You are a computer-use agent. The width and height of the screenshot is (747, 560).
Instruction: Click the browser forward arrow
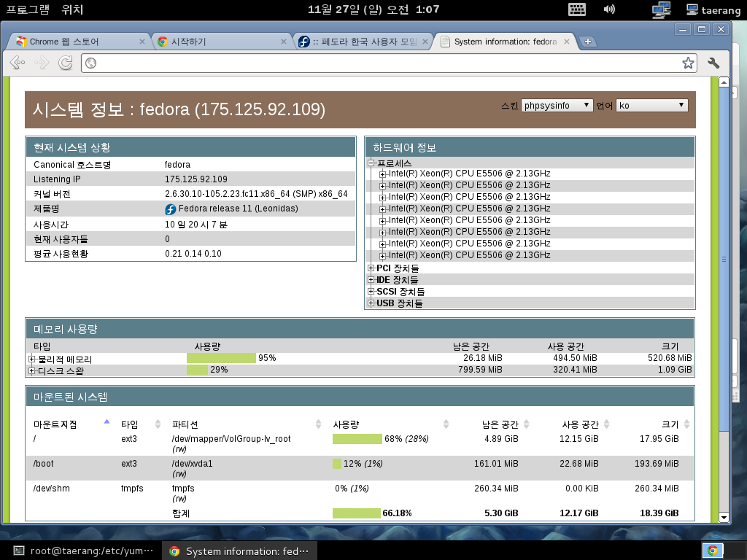42,63
